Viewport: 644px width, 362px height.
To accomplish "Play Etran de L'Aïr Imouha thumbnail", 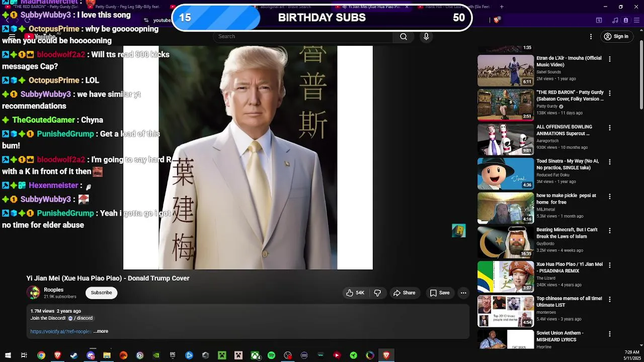I will (505, 70).
